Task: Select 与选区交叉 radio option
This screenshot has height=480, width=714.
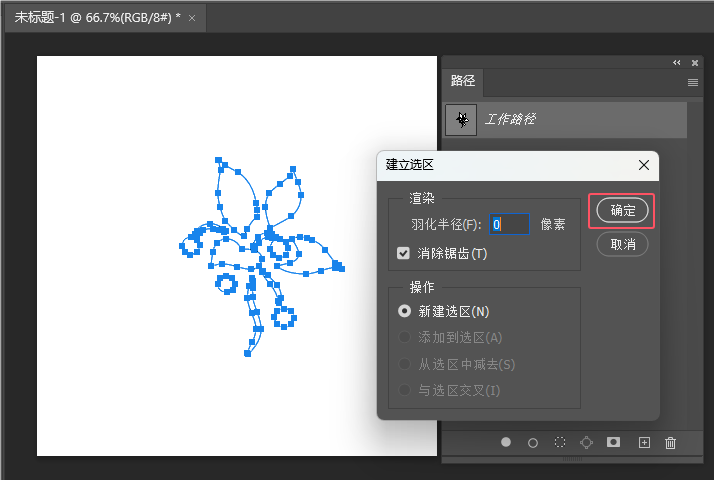Action: pos(404,390)
